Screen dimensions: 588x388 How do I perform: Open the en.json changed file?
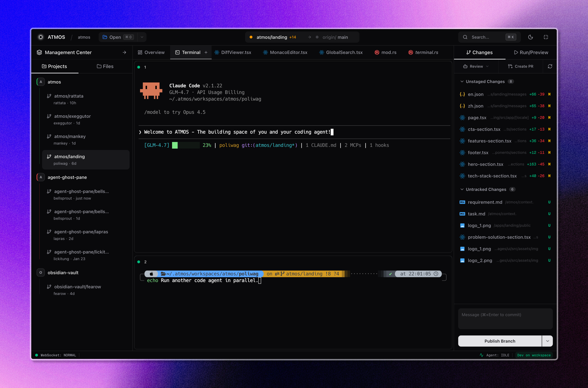pyautogui.click(x=505, y=94)
